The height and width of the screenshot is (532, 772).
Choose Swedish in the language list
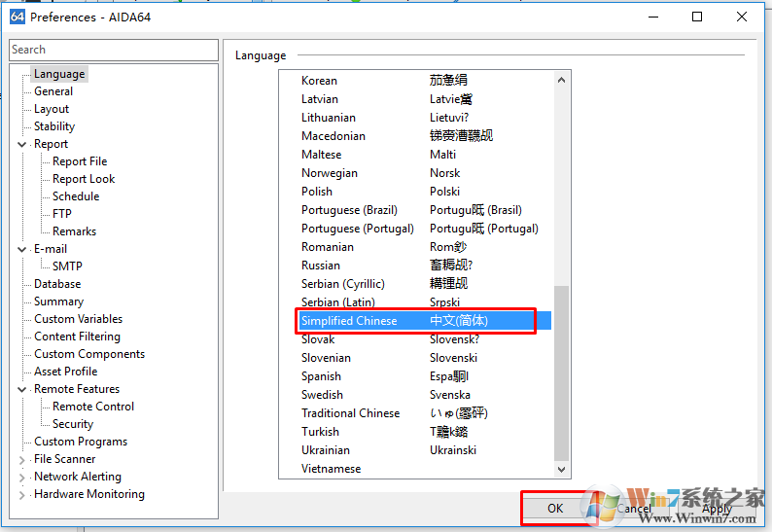[x=416, y=395]
